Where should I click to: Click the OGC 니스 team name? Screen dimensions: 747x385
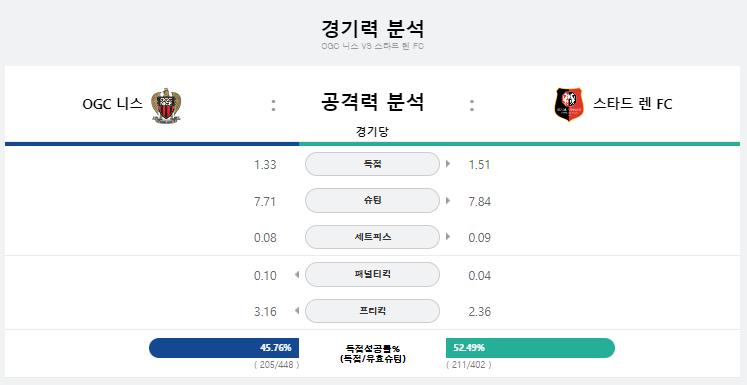click(x=112, y=104)
